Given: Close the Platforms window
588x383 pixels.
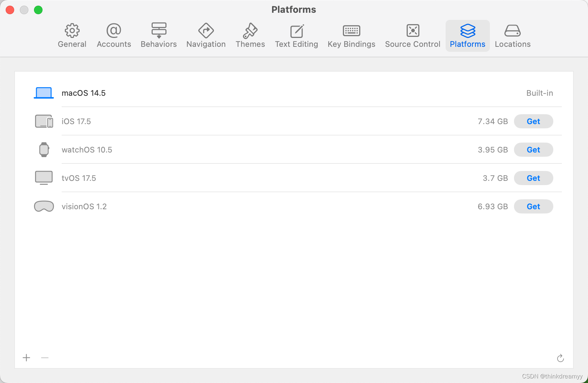Looking at the screenshot, I should click(10, 10).
